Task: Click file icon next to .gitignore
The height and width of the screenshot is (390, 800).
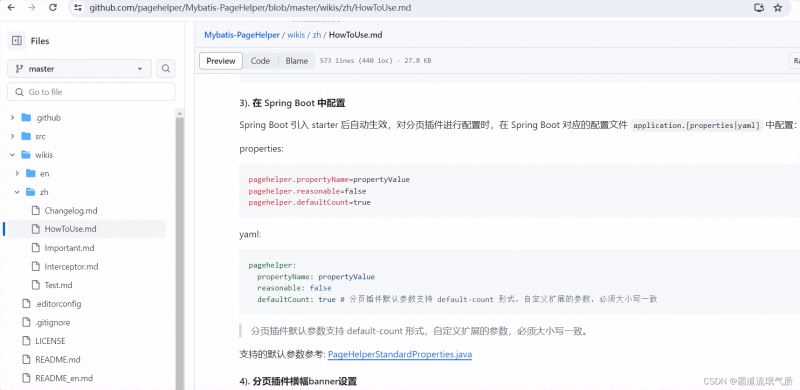Action: [x=27, y=322]
